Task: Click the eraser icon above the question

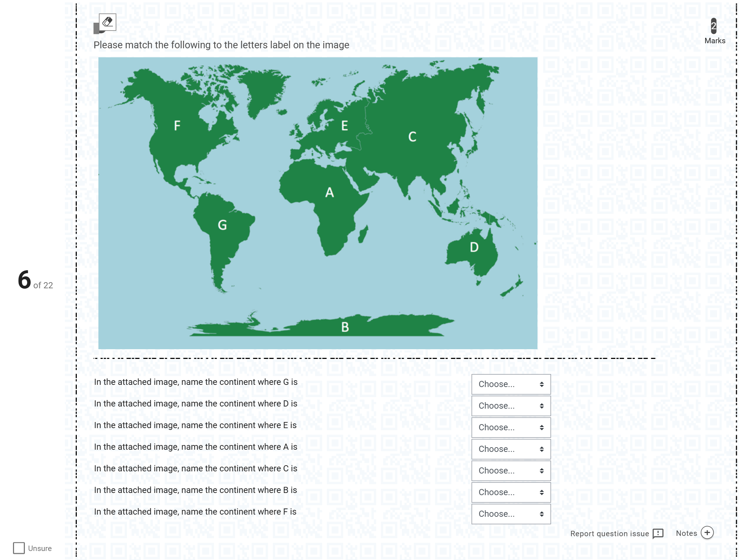Action: point(107,22)
